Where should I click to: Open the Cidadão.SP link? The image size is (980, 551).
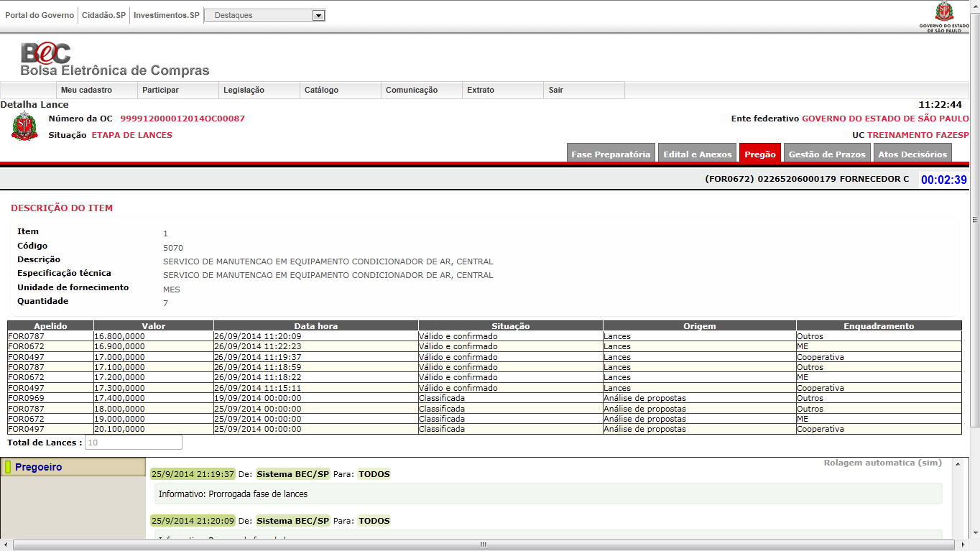pos(103,15)
